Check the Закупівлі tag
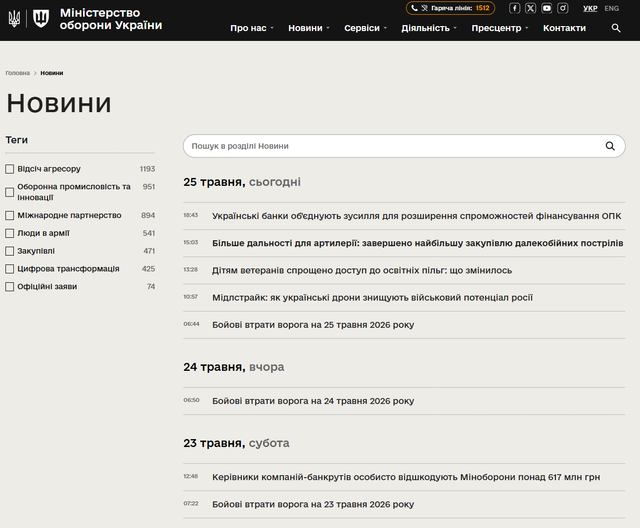The height and width of the screenshot is (528, 640). point(9,251)
